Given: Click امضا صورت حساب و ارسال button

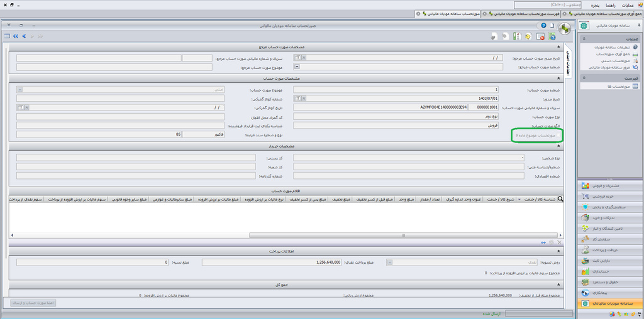Looking at the screenshot, I should point(33,303).
